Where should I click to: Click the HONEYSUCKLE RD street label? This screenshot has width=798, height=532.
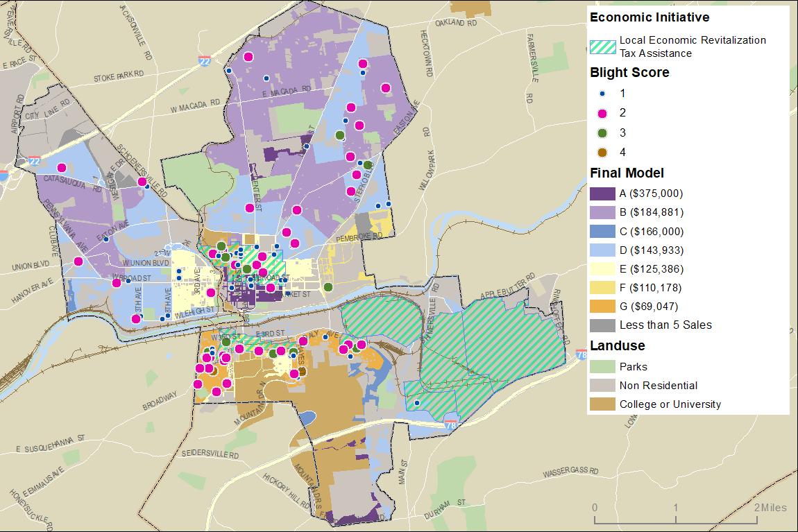pyautogui.click(x=31, y=510)
